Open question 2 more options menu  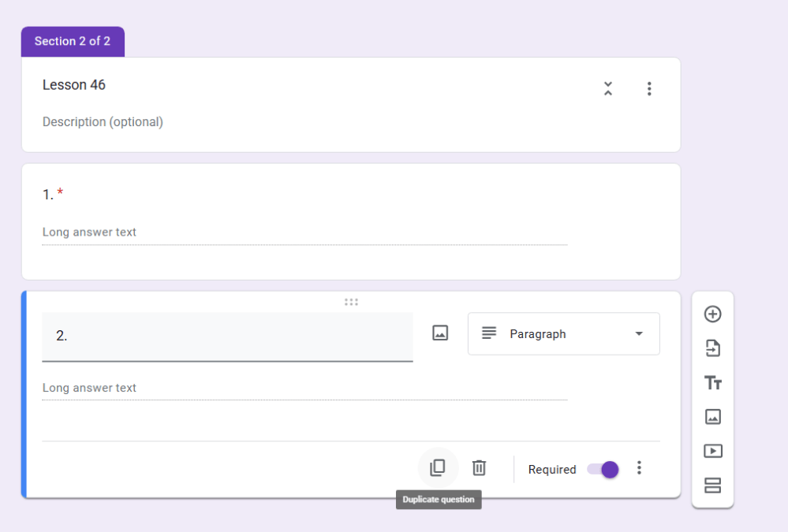639,468
